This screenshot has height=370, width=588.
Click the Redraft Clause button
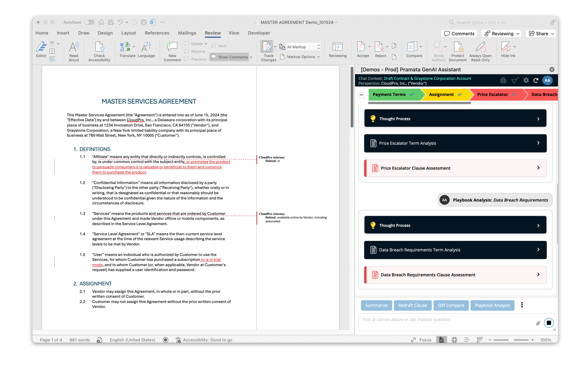click(x=413, y=305)
